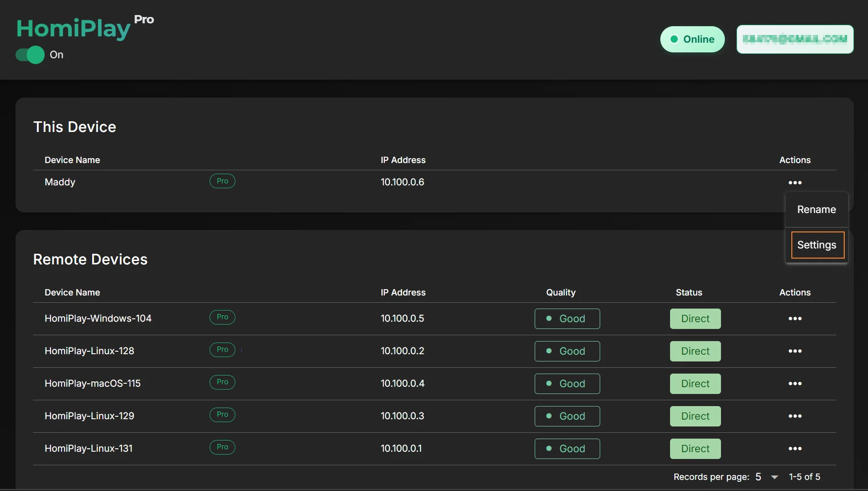Expand the records per page dropdown
The image size is (868, 491).
click(x=774, y=477)
